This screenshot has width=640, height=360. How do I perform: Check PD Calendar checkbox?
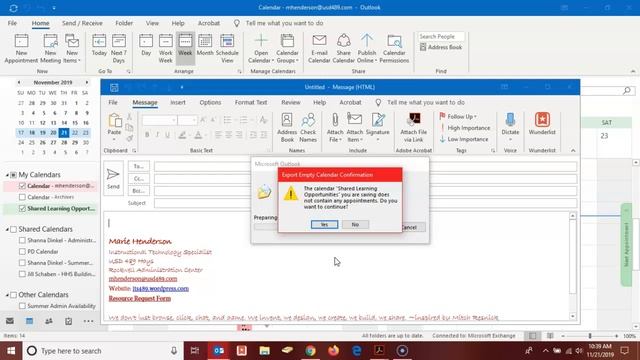22,252
